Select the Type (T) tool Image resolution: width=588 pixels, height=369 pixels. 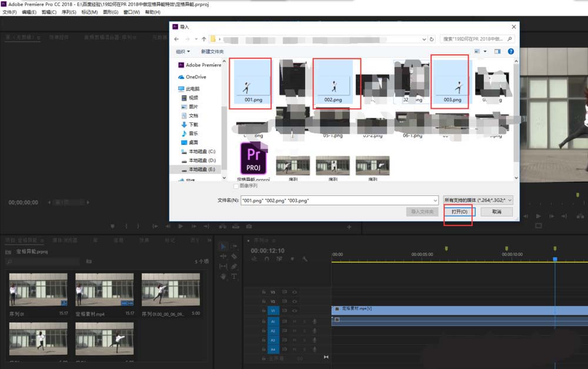pyautogui.click(x=234, y=276)
